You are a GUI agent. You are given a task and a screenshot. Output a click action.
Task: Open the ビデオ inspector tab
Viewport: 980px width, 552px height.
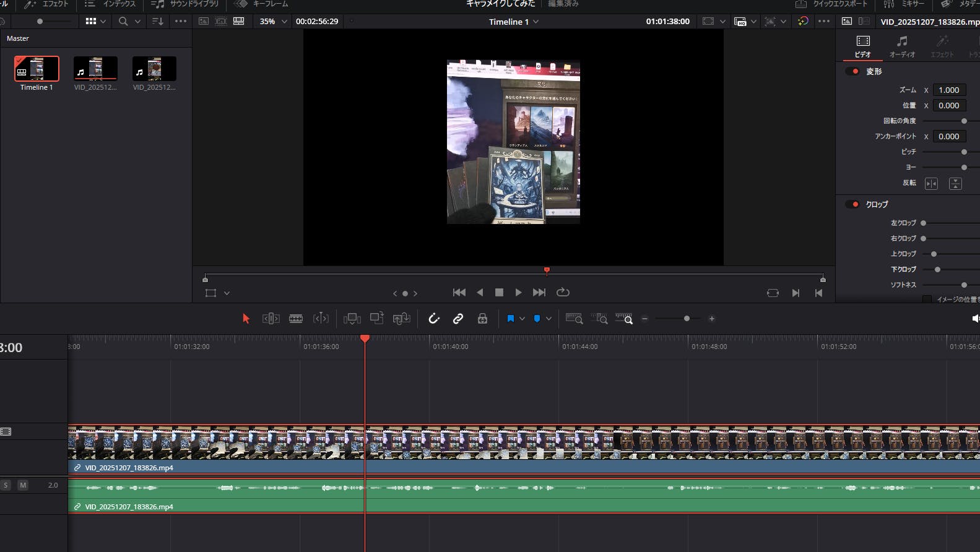(x=862, y=46)
